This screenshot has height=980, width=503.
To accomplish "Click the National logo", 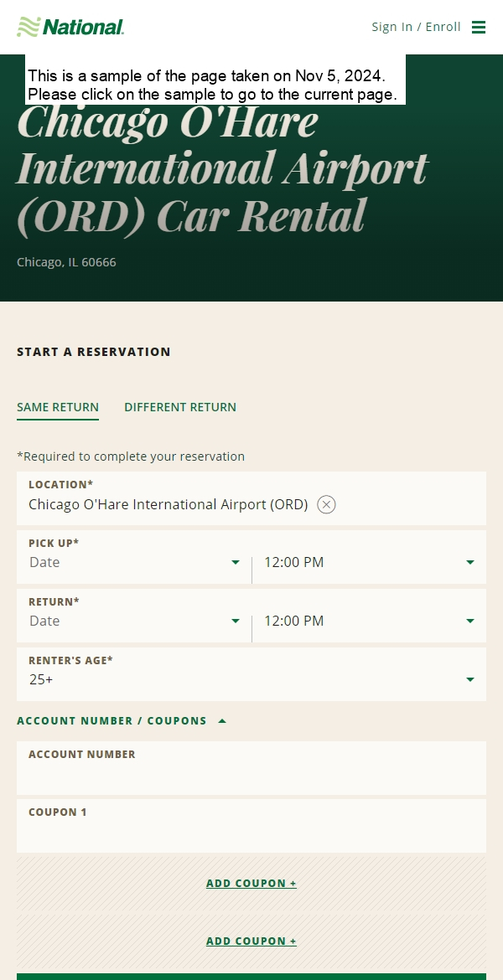I will (70, 27).
